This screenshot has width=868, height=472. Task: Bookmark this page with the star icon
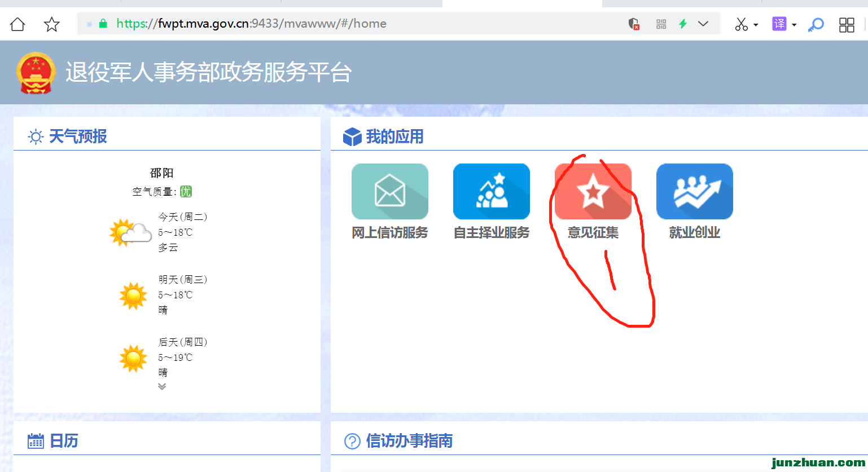coord(51,24)
